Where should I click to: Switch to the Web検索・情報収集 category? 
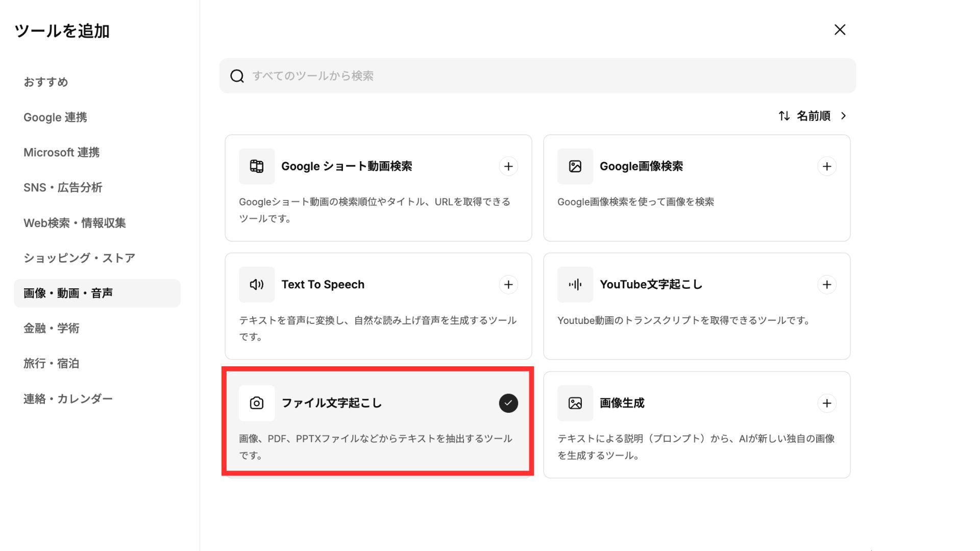click(75, 223)
